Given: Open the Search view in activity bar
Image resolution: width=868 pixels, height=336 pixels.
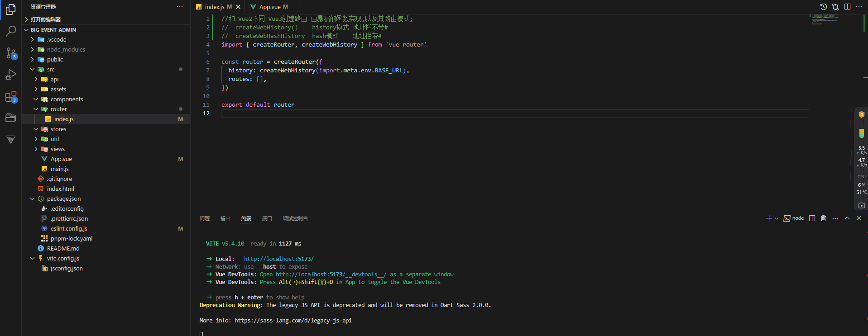Looking at the screenshot, I should pyautogui.click(x=11, y=31).
